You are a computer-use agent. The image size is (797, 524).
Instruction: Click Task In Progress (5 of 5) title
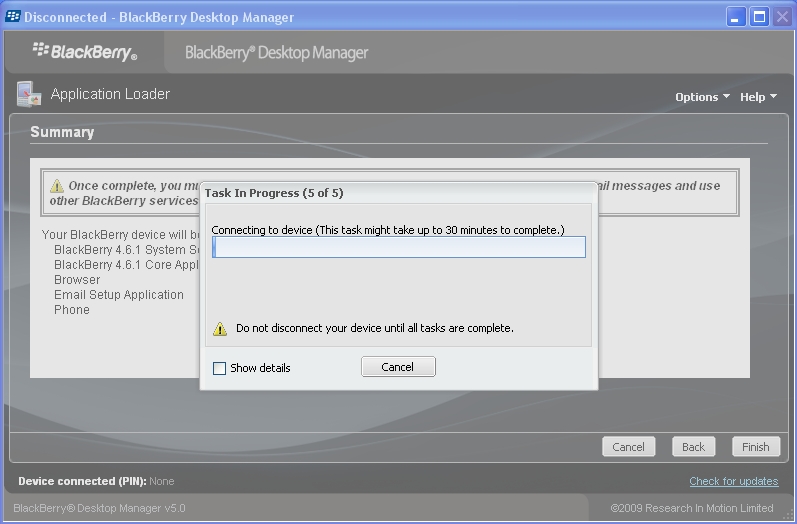coord(274,193)
